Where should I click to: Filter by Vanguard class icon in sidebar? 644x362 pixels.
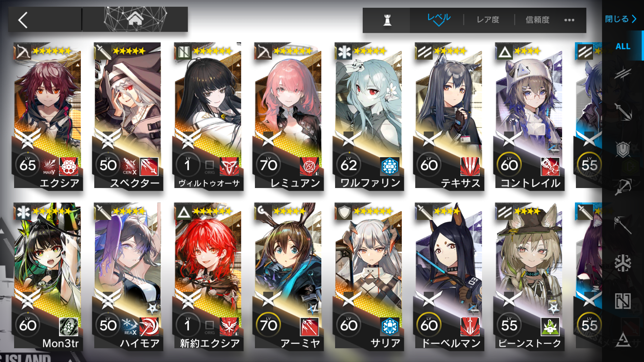623,73
